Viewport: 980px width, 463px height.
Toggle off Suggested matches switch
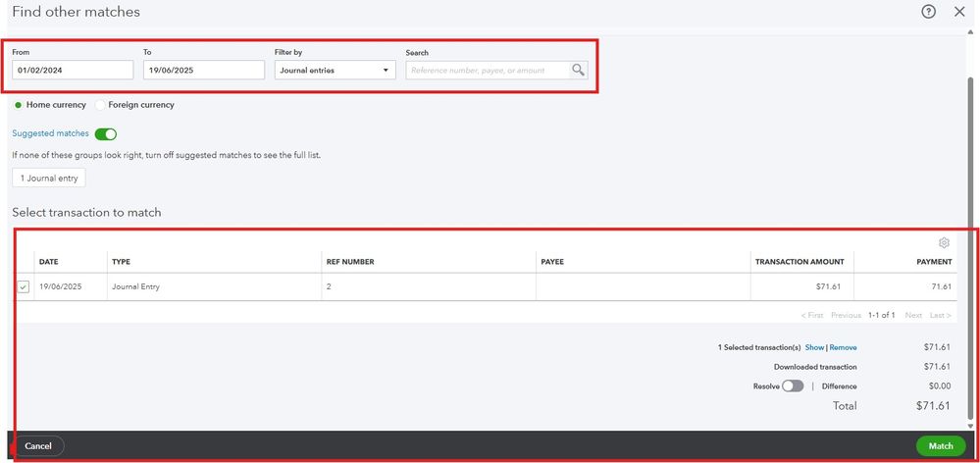tap(106, 133)
